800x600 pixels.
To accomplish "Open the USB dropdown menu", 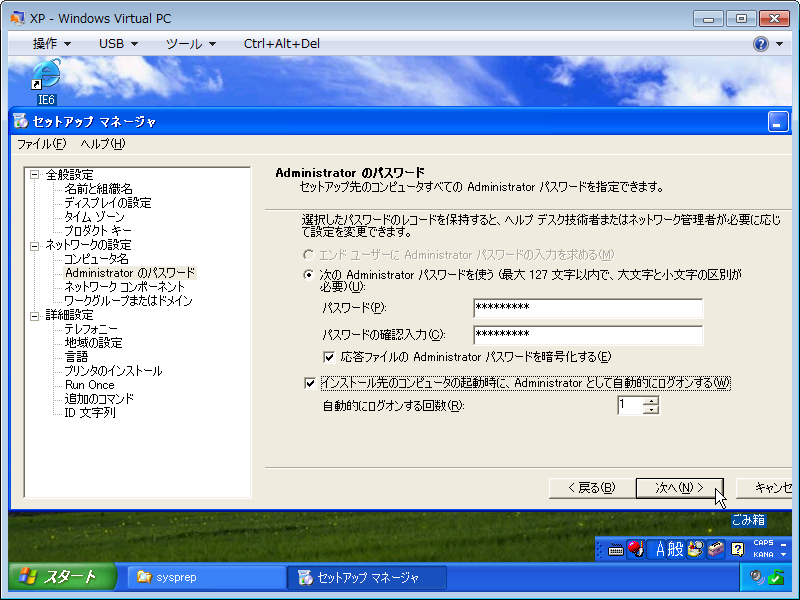I will click(x=118, y=44).
